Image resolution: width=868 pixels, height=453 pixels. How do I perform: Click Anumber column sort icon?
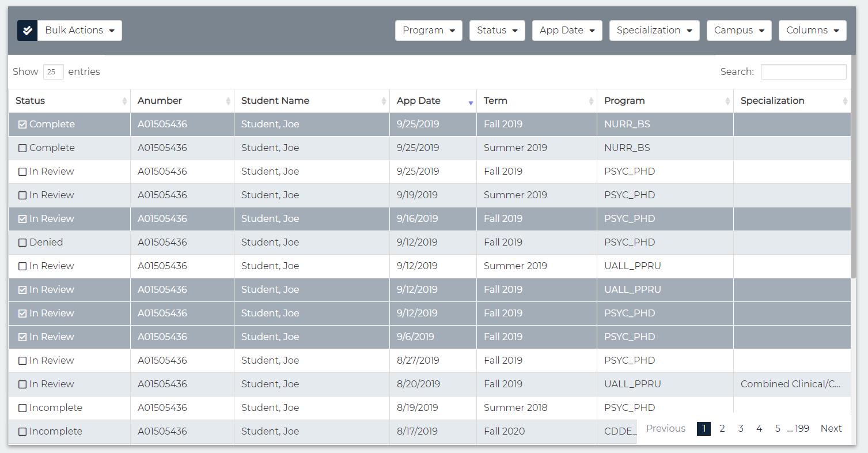click(x=228, y=101)
